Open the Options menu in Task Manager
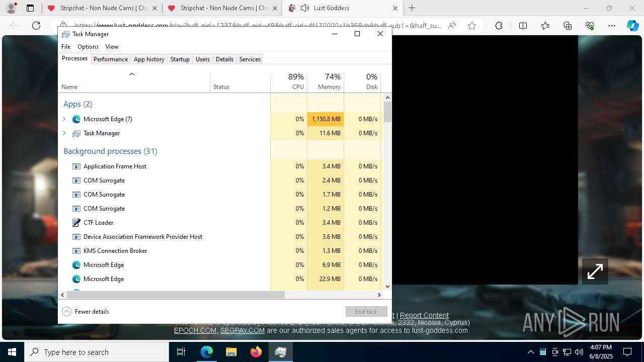 pos(88,46)
